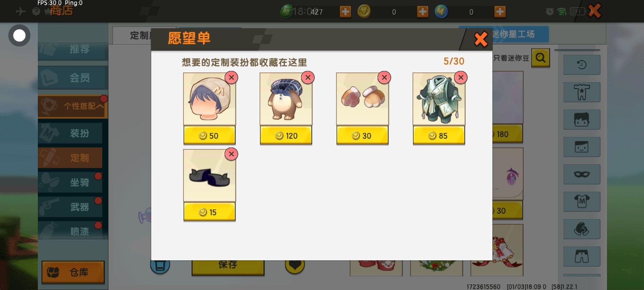The width and height of the screenshot is (644, 290).
Task: Select the paw gloves thumbnail
Action: coord(362,99)
